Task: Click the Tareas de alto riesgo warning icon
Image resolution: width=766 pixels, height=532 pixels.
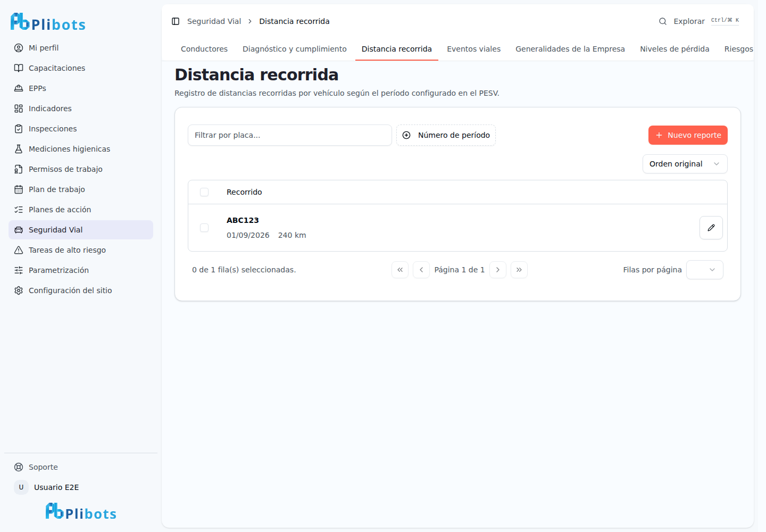Action: pos(19,250)
